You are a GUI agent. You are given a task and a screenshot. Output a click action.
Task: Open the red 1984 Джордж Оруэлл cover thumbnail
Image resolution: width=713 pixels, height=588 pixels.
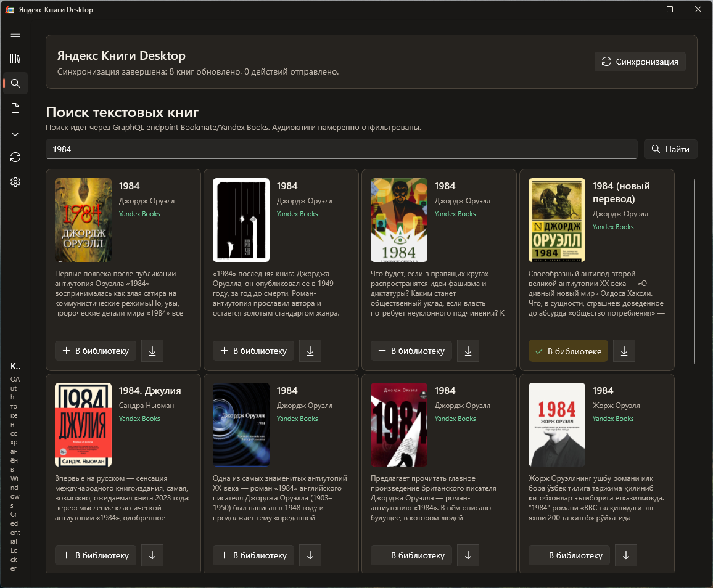(399, 425)
